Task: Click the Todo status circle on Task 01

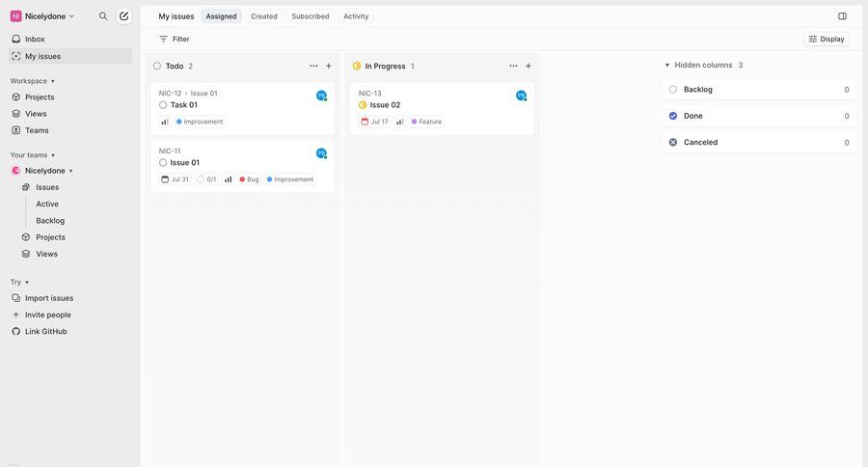Action: pos(163,105)
